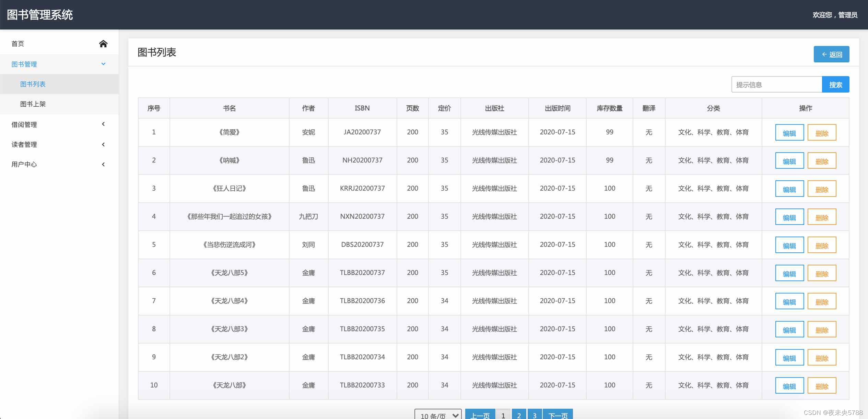Click the ISBN cell JA20200737
868x419 pixels.
click(x=362, y=132)
